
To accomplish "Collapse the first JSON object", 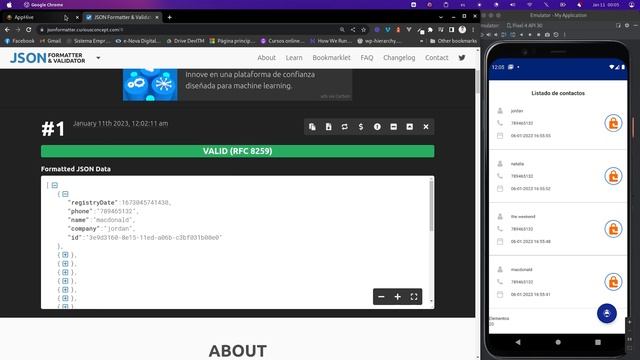I will (x=65, y=194).
